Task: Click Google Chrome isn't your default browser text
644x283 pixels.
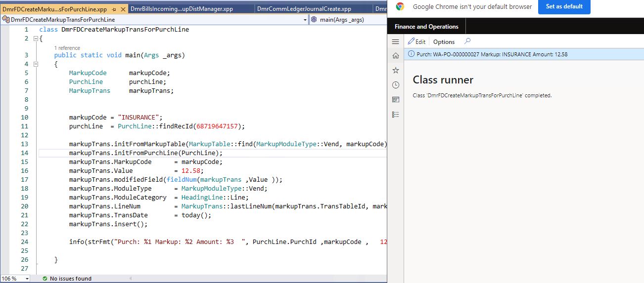Action: 472,7
